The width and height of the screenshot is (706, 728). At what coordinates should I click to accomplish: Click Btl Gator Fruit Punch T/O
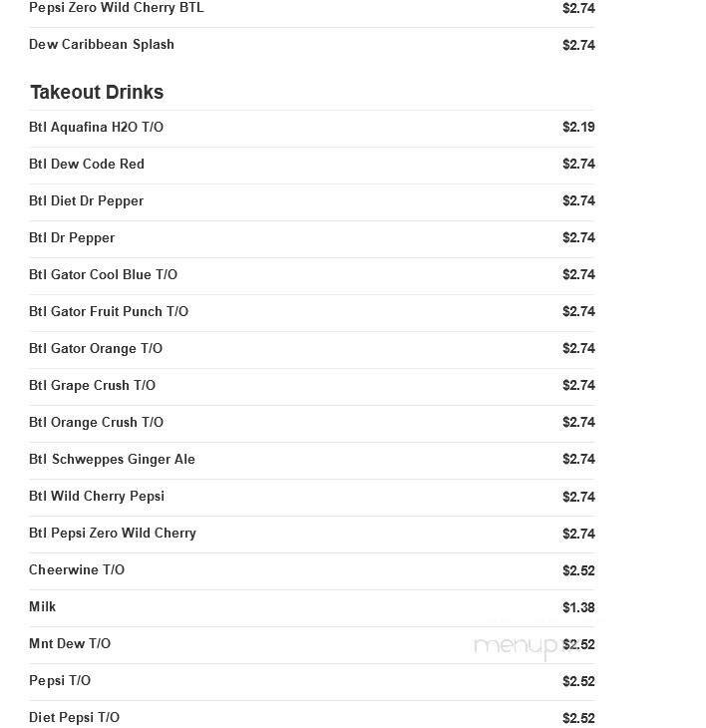[x=109, y=312]
